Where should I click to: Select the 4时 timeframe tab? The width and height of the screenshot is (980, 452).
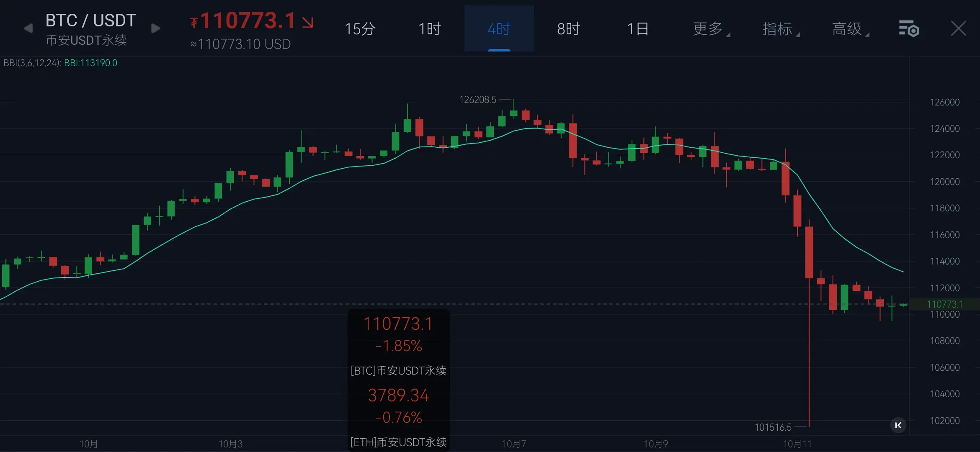(x=499, y=29)
